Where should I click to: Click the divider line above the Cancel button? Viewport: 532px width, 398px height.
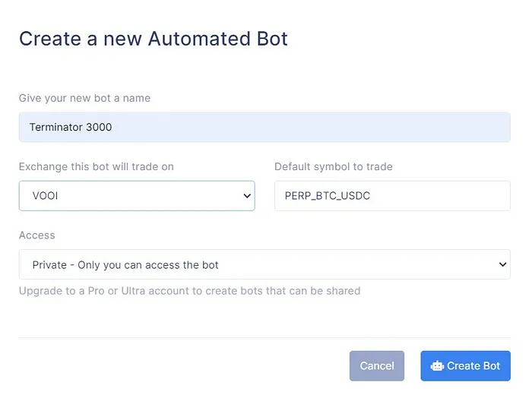[x=264, y=337]
